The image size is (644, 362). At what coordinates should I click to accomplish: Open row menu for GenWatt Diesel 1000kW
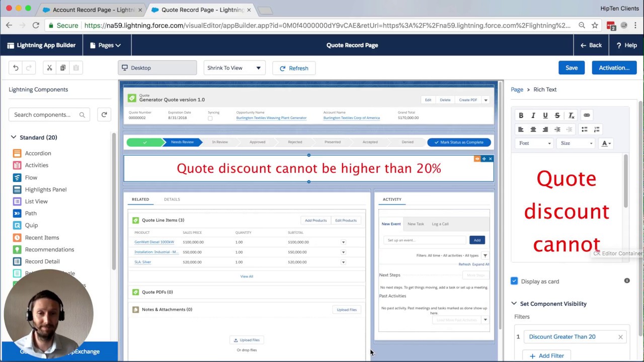coord(343,242)
